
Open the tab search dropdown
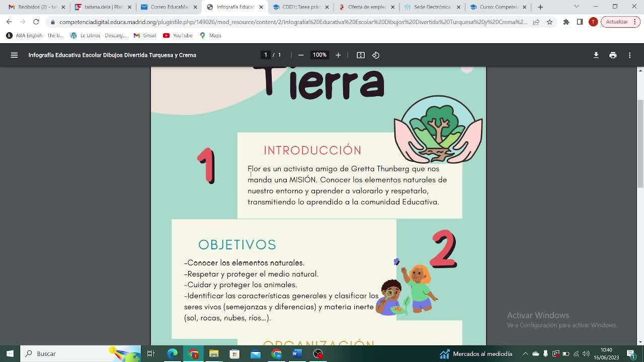coord(577,7)
